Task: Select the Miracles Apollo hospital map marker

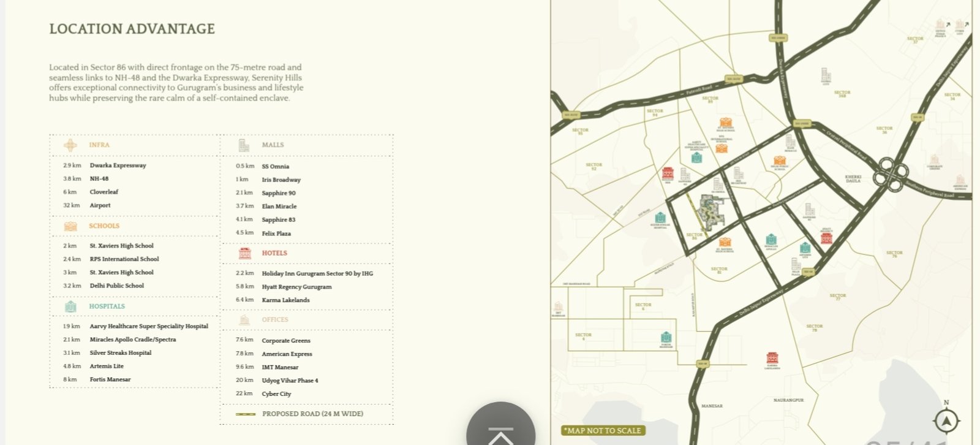Action: [x=771, y=240]
